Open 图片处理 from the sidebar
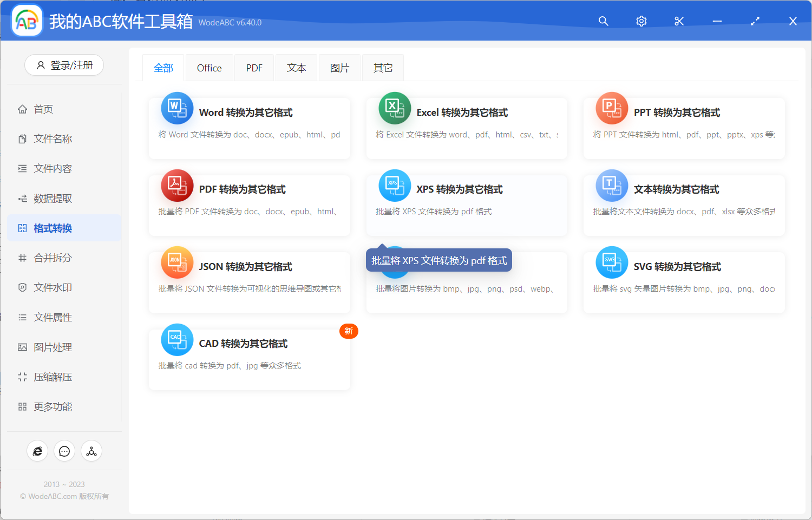Image resolution: width=812 pixels, height=520 pixels. coord(54,347)
